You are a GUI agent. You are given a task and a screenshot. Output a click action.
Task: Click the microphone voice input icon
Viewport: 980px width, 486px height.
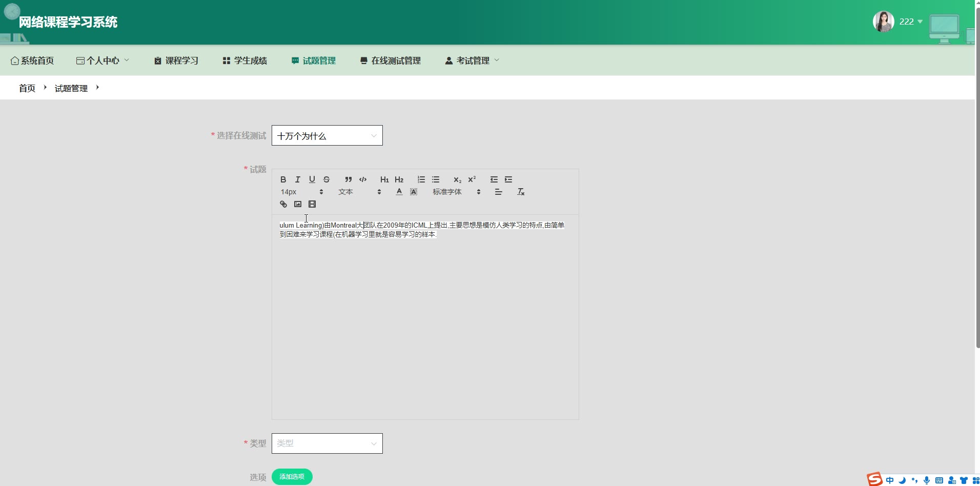pyautogui.click(x=927, y=480)
